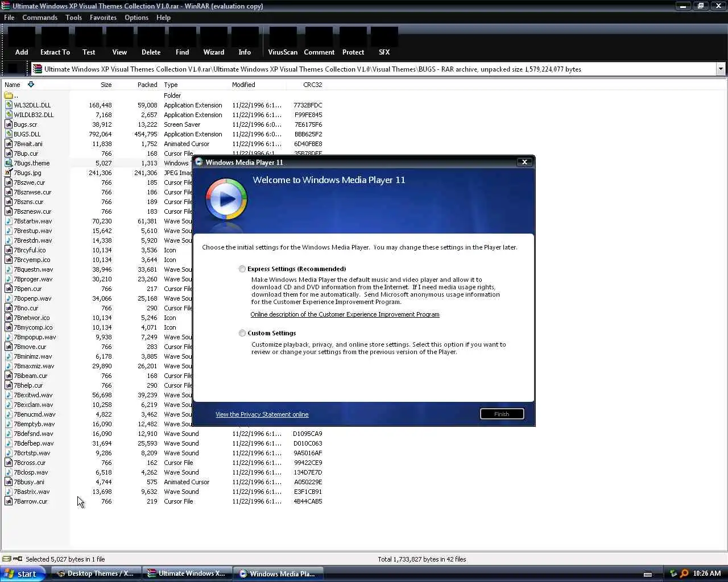Expand the archive path dropdown
The image size is (728, 582).
coord(721,69)
